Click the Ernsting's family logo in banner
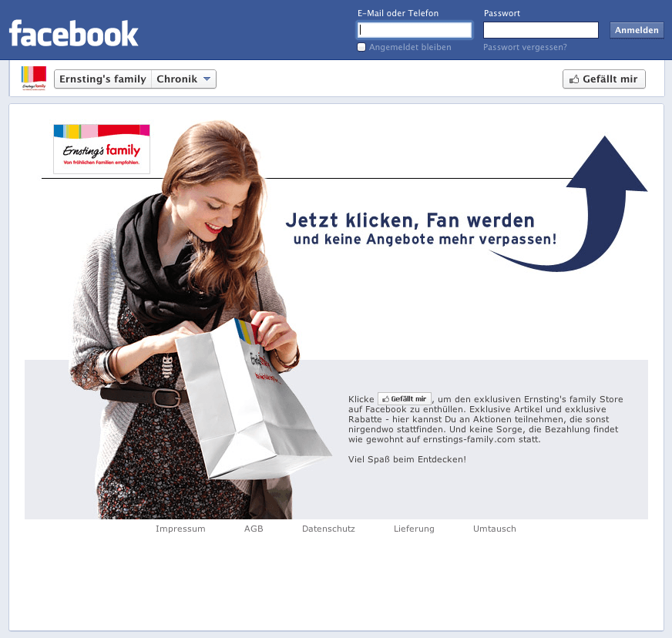The width and height of the screenshot is (672, 638). click(x=102, y=149)
